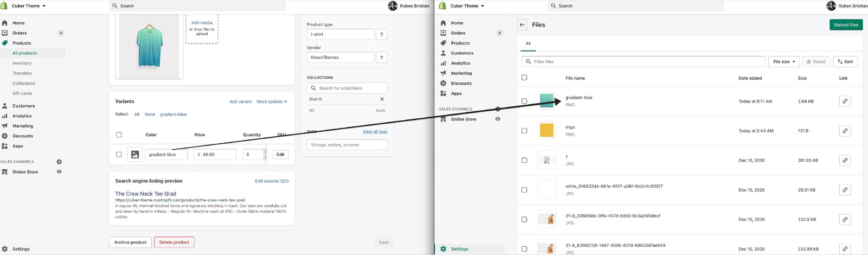Open Cuber Theme store dropdown, right window

[x=467, y=6]
